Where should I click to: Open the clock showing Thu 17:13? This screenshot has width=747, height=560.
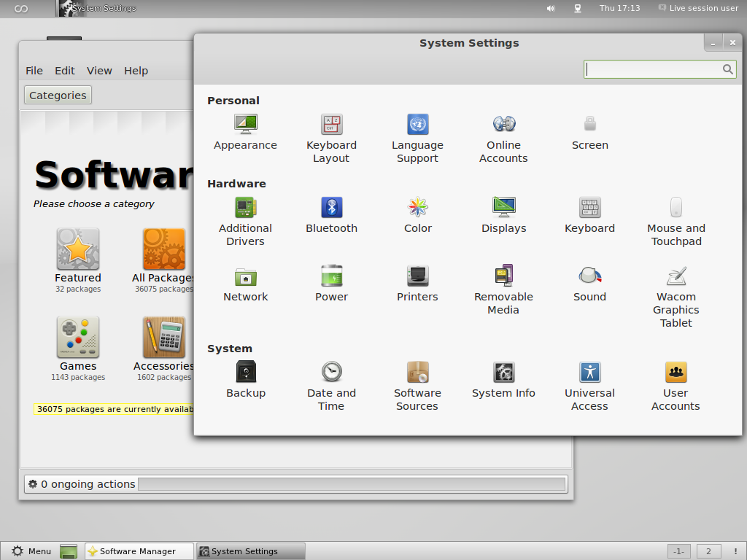[619, 8]
